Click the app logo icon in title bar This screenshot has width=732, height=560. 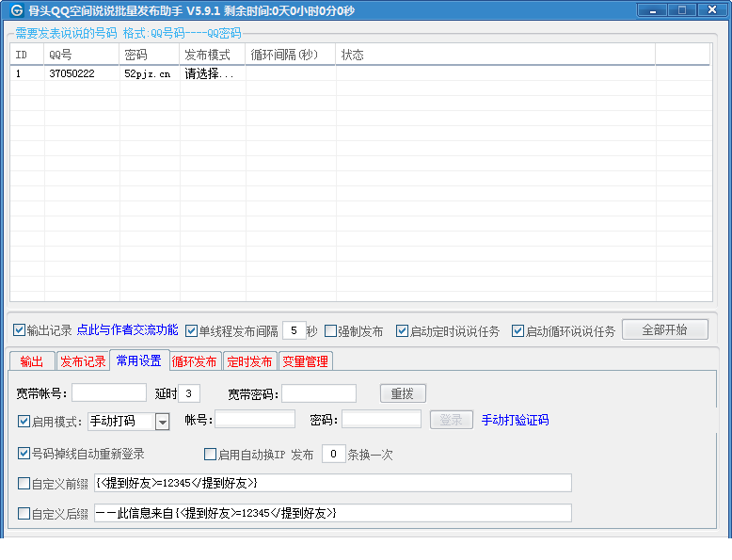[x=17, y=9]
